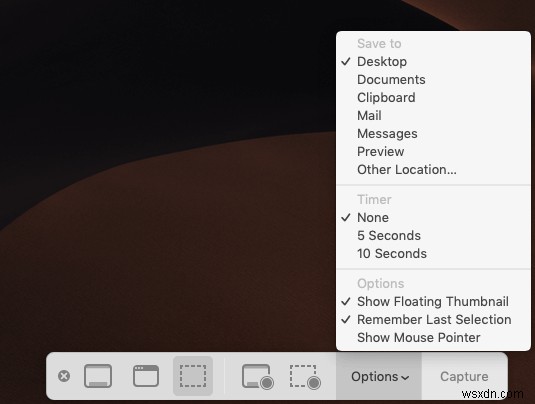Pick Other Location… menu entry
535x404 pixels.
pos(433,170)
